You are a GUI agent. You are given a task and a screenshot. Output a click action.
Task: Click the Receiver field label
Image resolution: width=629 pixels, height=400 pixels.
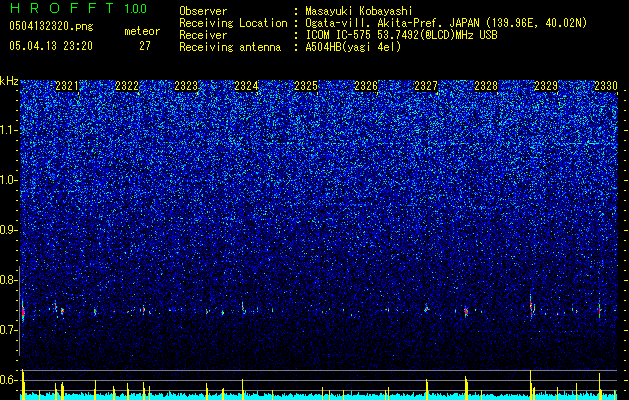(203, 35)
